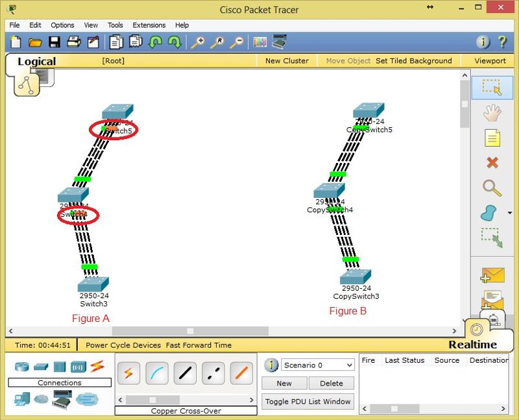Screen dimensions: 519x420
Task: Click New Cluster in the workspace bar
Action: (x=287, y=61)
